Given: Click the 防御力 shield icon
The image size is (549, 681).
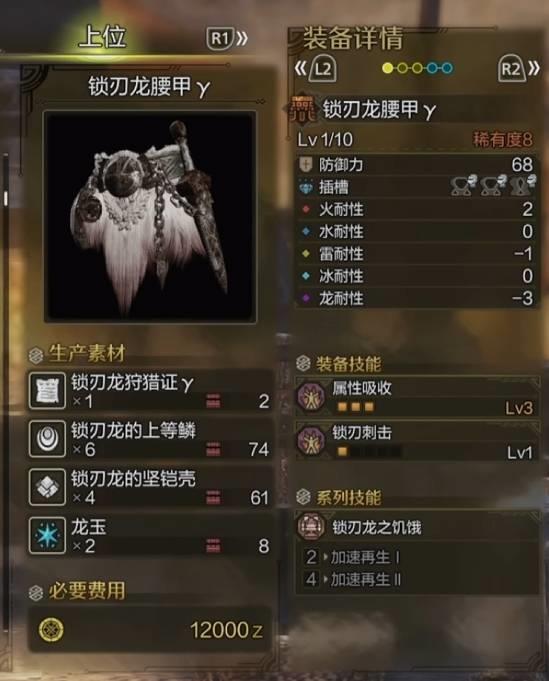Looking at the screenshot, I should [x=306, y=165].
